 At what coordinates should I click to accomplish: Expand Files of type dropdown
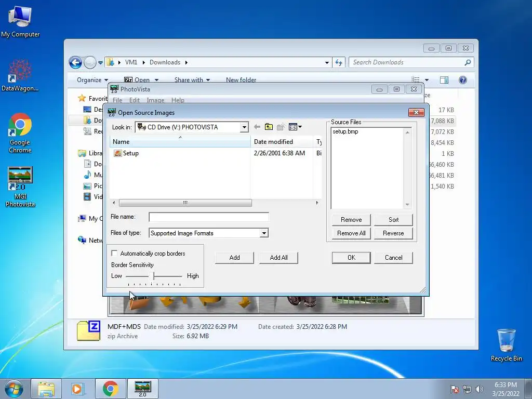(x=263, y=233)
